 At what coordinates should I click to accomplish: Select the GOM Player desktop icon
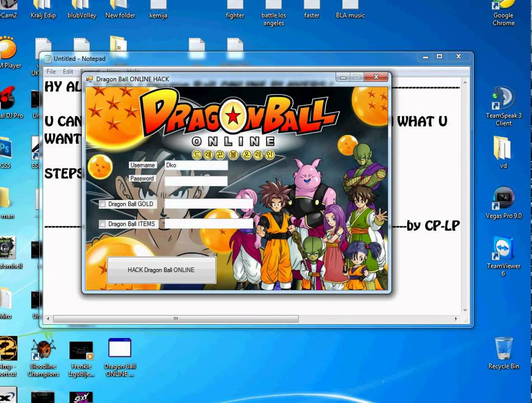(10, 53)
